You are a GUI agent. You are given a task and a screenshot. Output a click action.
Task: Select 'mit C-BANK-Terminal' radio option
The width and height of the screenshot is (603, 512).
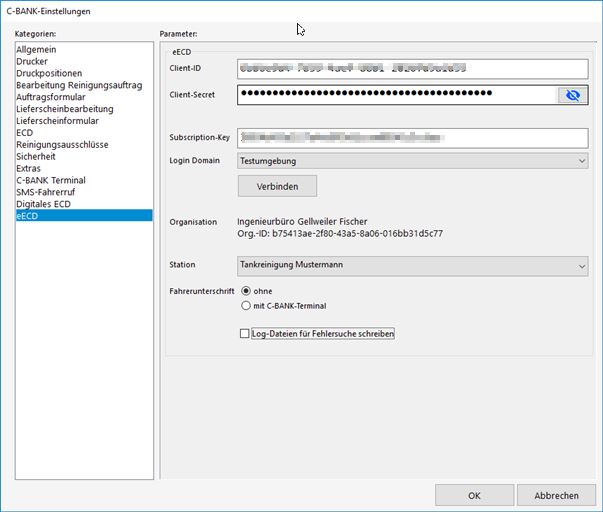point(246,306)
